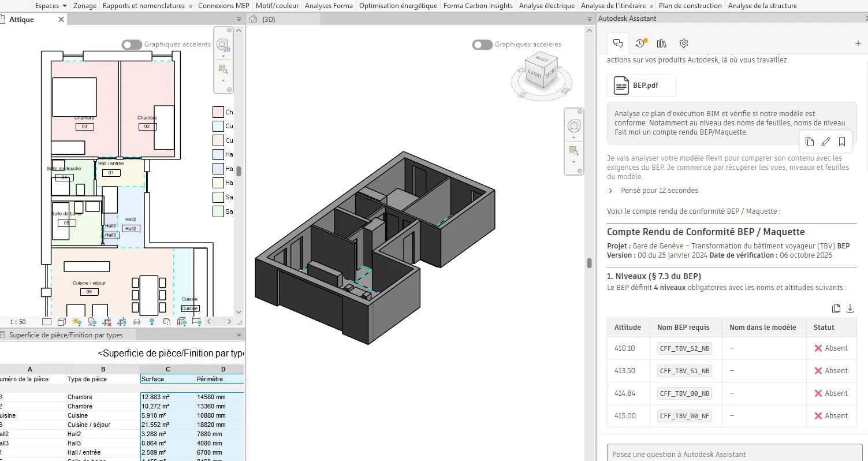Click the Attique view vertical scrollbar thumb
Image resolution: width=868 pixels, height=461 pixels.
239,171
